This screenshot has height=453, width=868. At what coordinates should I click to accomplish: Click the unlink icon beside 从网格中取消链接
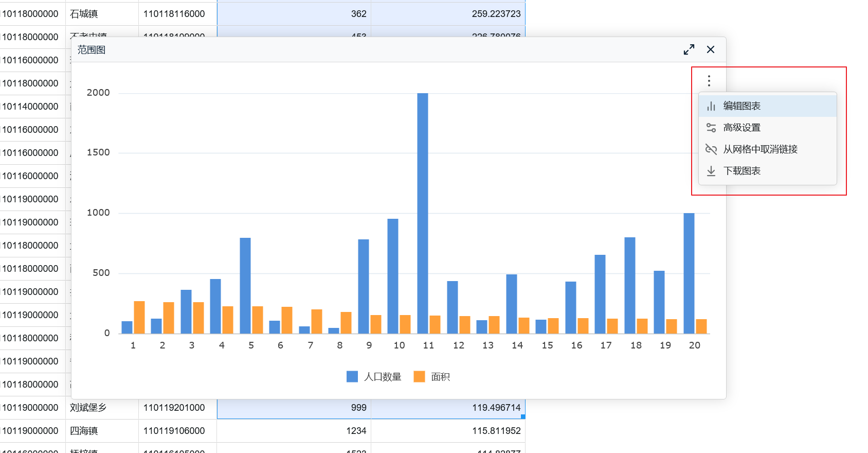[x=711, y=149]
